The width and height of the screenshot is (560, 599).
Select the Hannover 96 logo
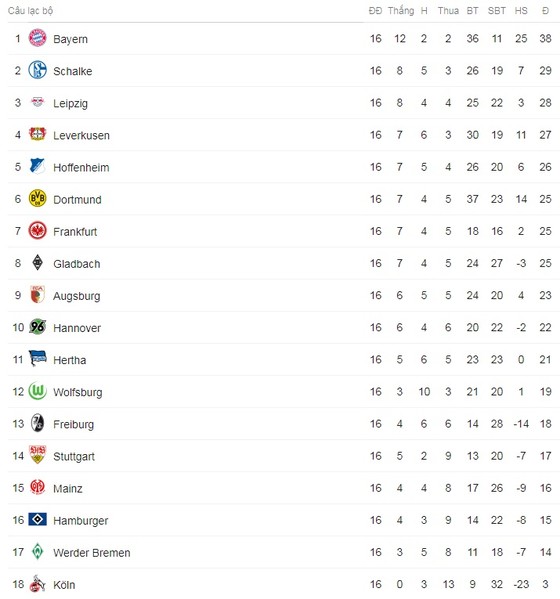(x=37, y=327)
